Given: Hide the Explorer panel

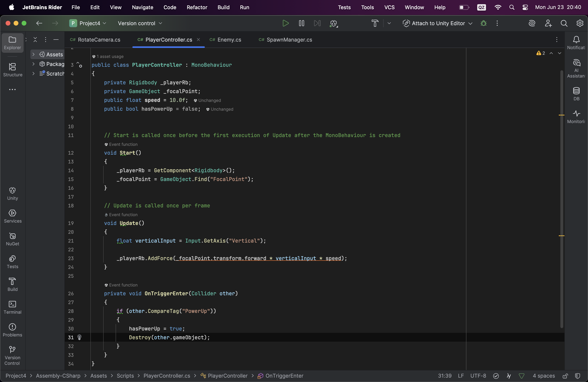Looking at the screenshot, I should click(x=56, y=40).
